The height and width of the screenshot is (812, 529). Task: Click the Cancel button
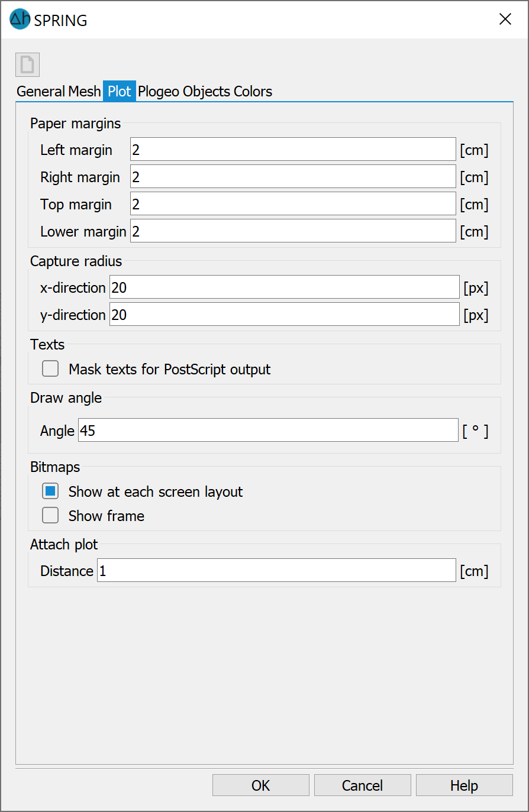(x=363, y=785)
